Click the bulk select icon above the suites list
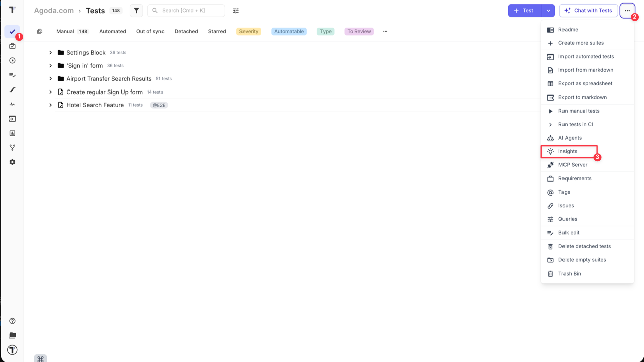The image size is (644, 362). click(40, 31)
